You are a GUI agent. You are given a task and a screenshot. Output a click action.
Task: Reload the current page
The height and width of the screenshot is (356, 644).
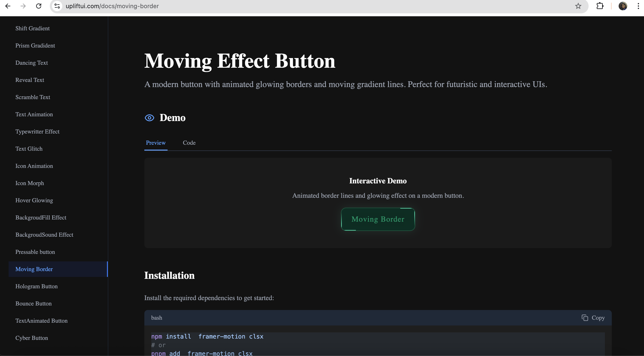click(39, 6)
